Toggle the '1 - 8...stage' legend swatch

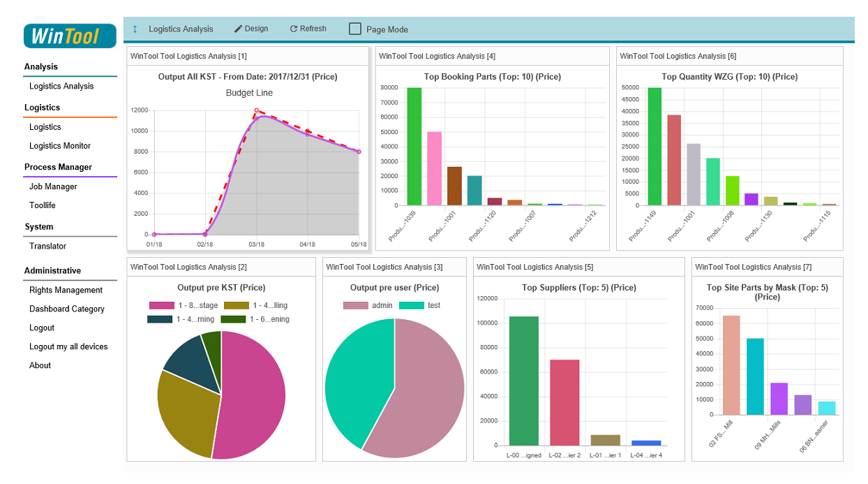(x=161, y=305)
